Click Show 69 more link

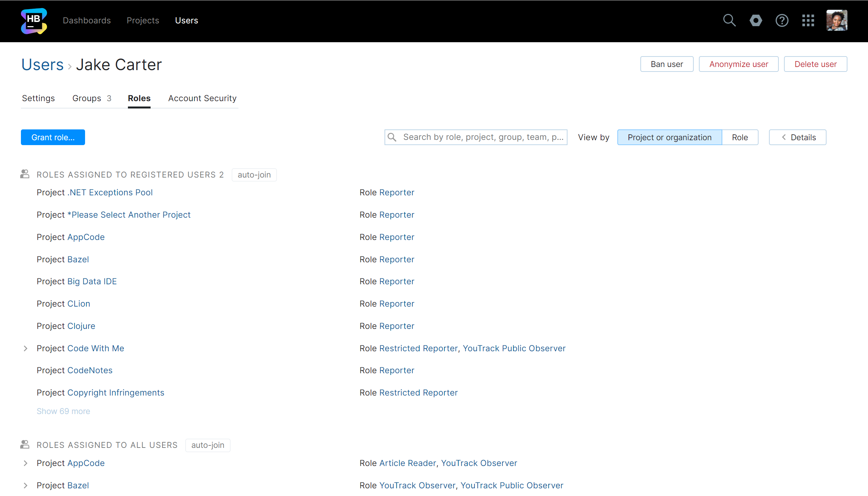point(63,411)
